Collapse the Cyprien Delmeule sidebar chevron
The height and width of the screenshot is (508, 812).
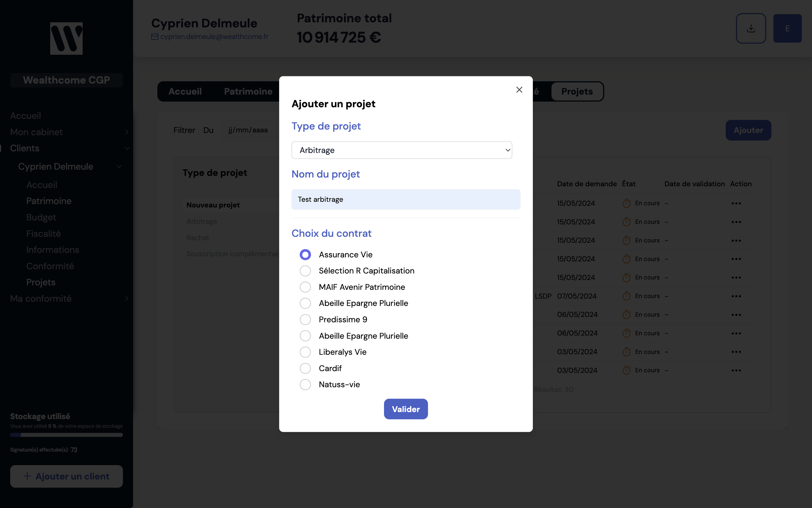(119, 167)
